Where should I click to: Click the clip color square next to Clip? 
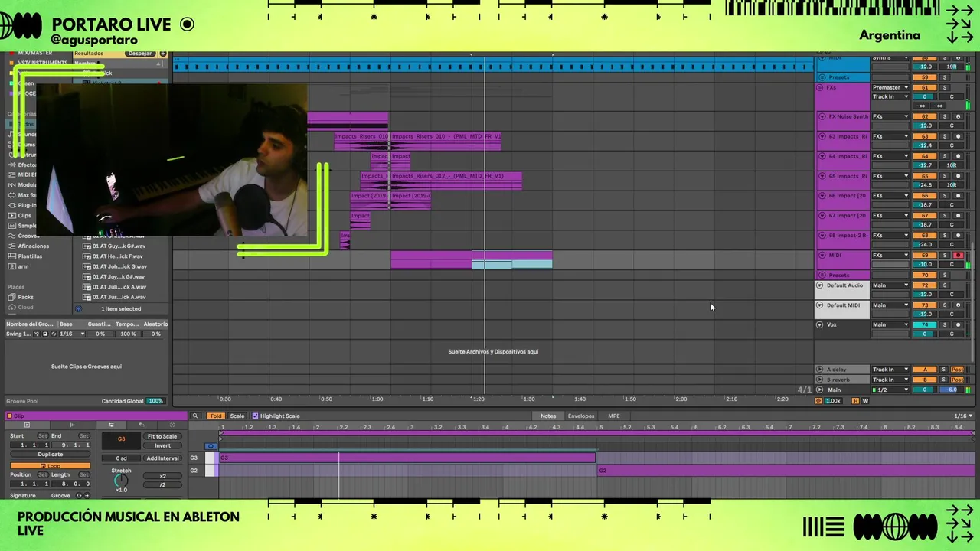pos(9,416)
